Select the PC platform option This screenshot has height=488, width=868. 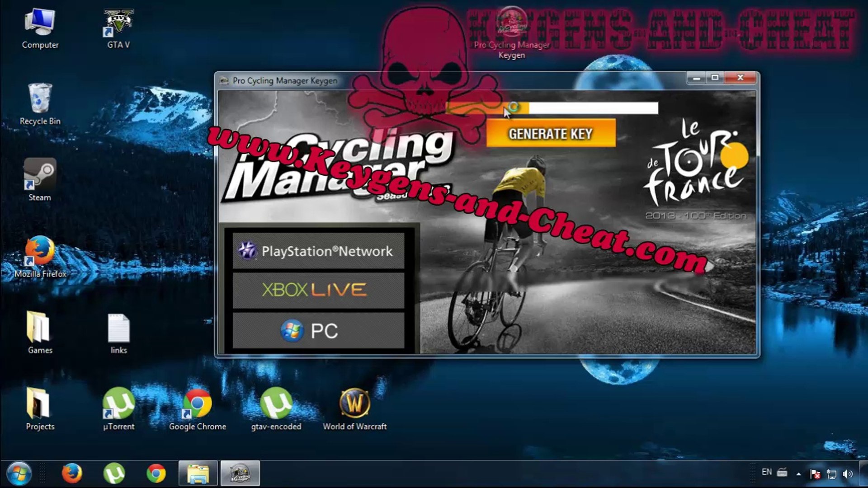pyautogui.click(x=318, y=331)
